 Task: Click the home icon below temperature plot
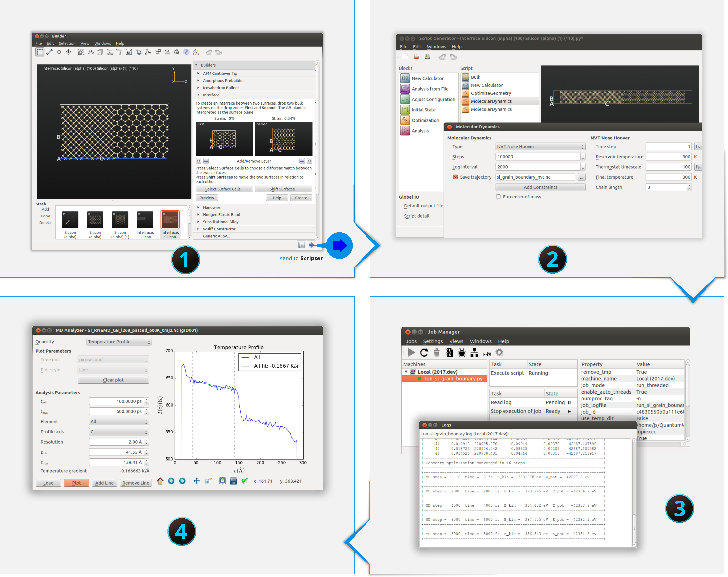[x=160, y=481]
